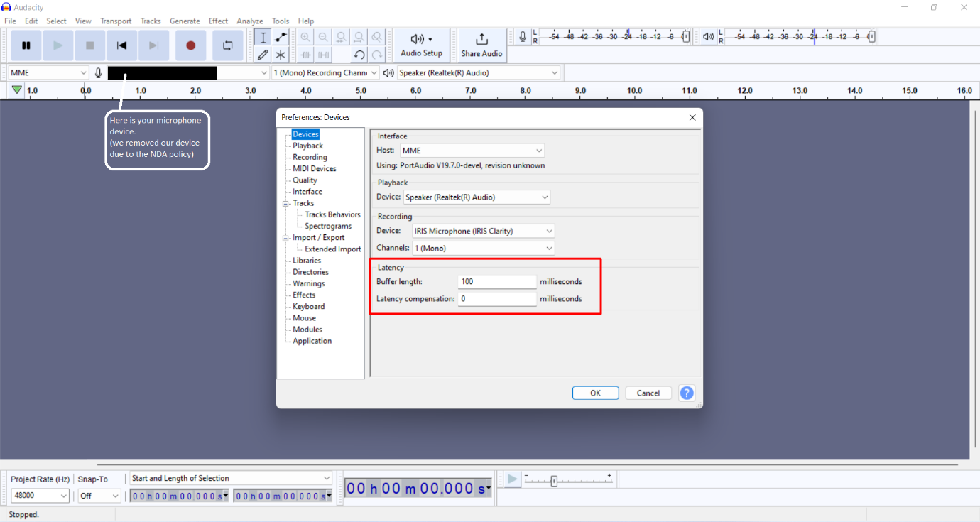This screenshot has height=522, width=980.
Task: Click the Redo arrow icon
Action: pos(377,55)
